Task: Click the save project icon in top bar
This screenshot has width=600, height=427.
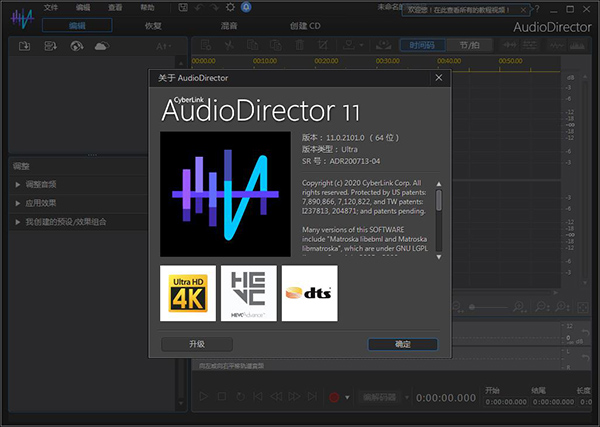Action: 183,7
